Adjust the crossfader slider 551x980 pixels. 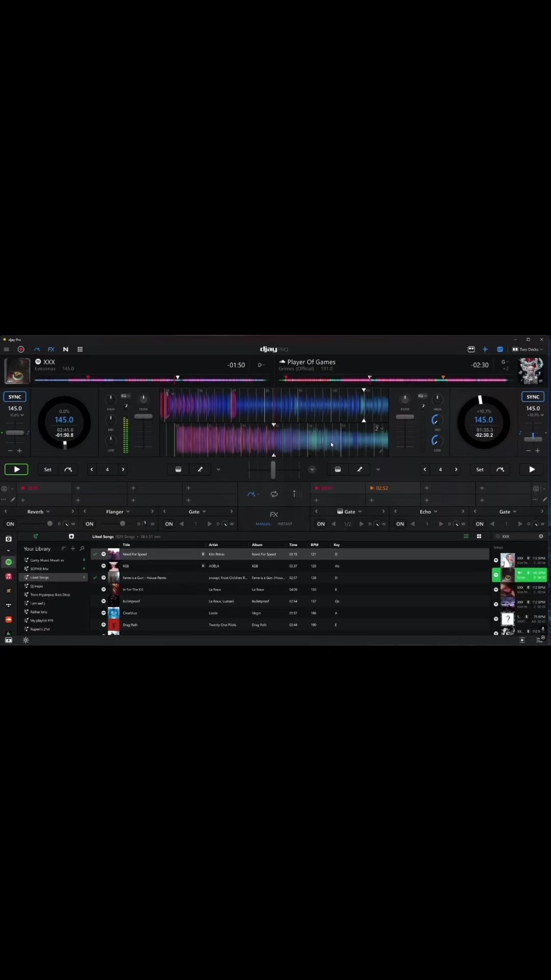point(273,470)
